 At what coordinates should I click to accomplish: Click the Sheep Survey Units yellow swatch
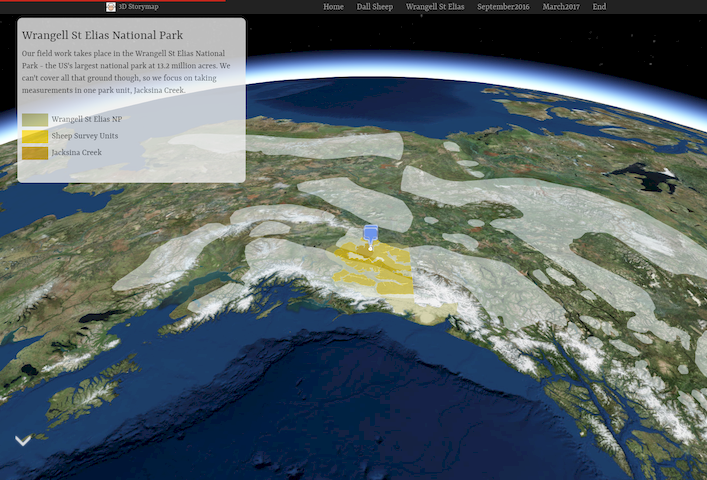point(35,136)
